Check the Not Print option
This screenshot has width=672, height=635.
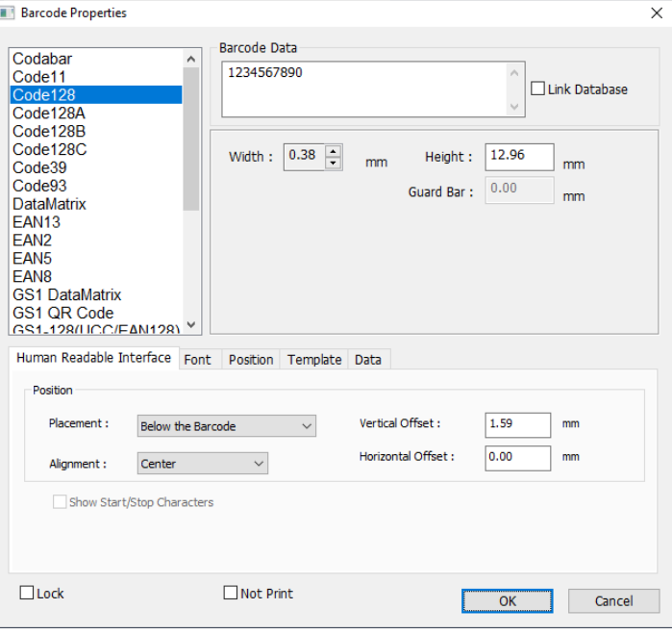coord(231,593)
